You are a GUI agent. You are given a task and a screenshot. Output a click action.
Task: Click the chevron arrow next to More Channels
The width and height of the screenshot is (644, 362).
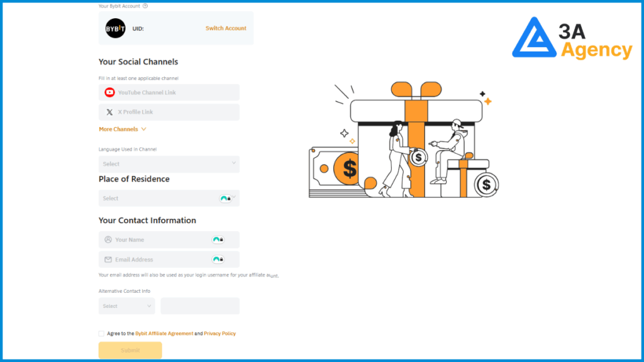(x=144, y=129)
